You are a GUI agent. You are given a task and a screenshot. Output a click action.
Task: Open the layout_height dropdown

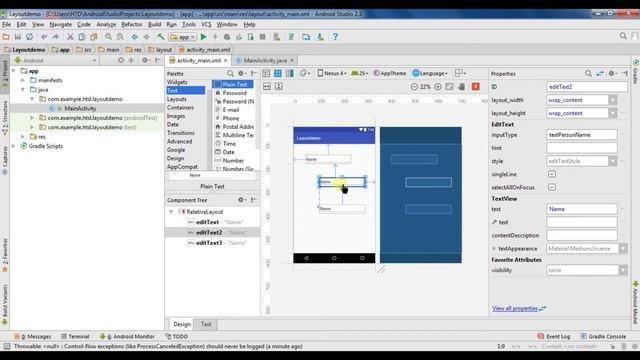(613, 113)
